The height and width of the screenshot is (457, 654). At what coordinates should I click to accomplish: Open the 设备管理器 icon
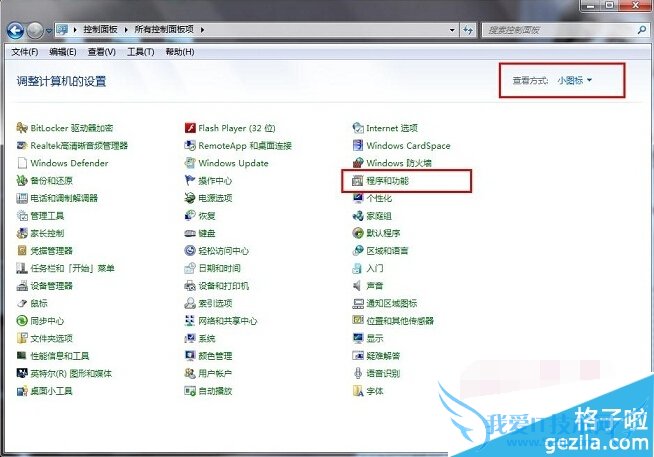coord(22,286)
